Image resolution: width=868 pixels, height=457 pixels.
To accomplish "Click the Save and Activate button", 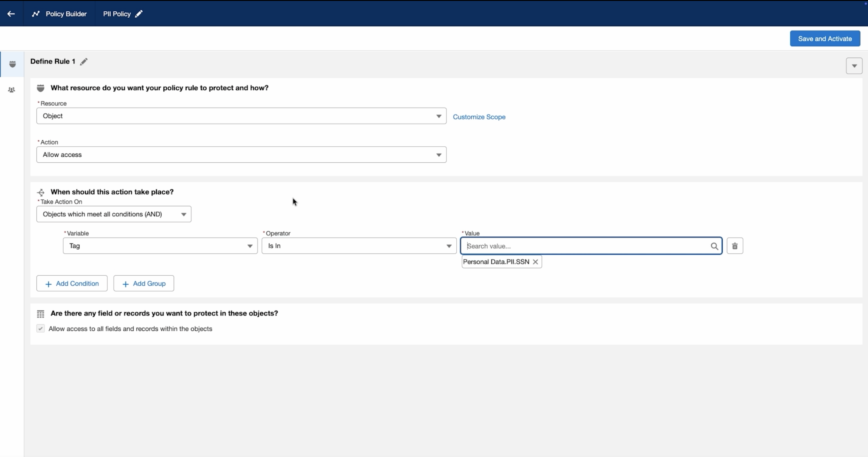I will (x=825, y=39).
